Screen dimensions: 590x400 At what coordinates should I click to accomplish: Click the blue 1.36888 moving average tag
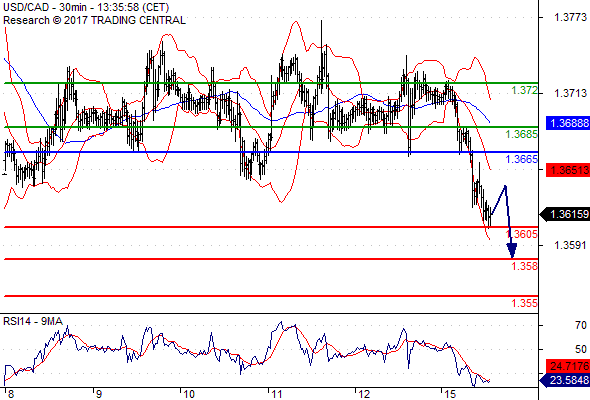(568, 123)
